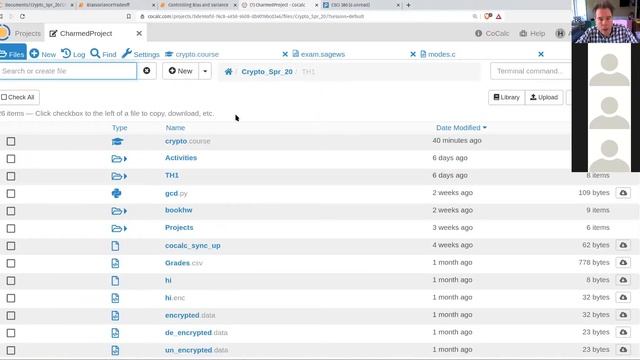Image resolution: width=640 pixels, height=360 pixels.
Task: Focus the Terminal command field
Action: click(531, 71)
